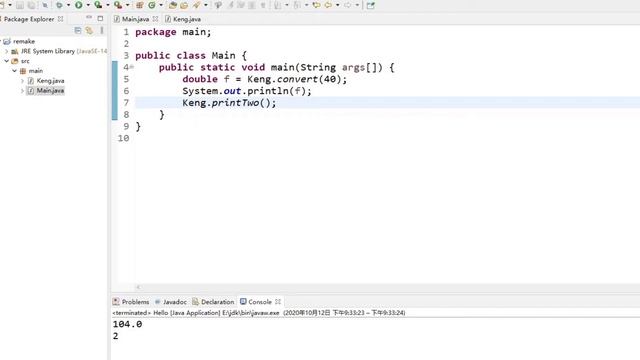Click on 'System.out.println(f);' line

click(247, 91)
